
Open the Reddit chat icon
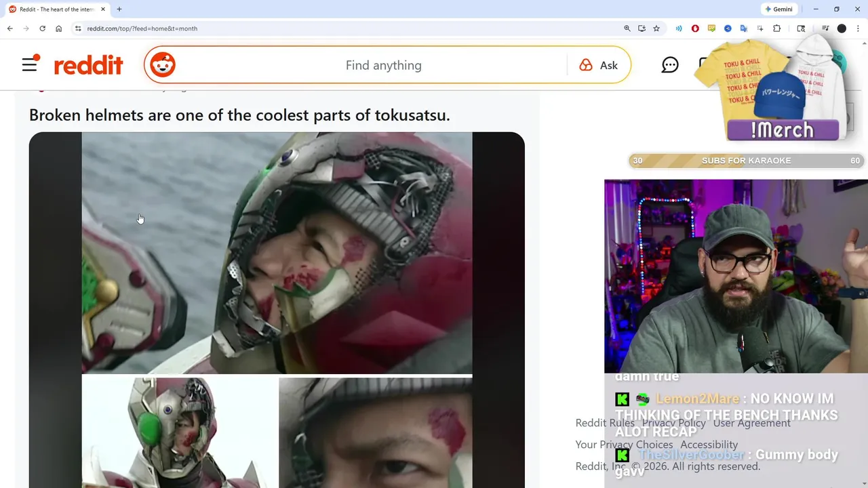click(670, 65)
